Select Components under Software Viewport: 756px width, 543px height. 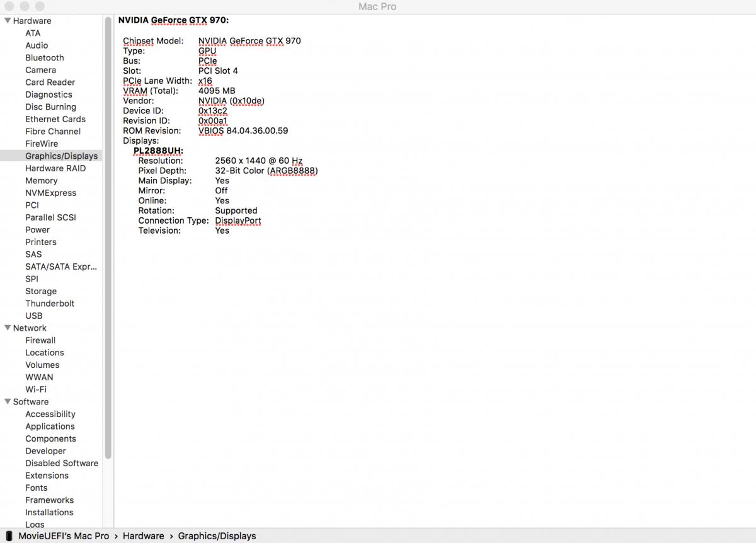point(50,438)
